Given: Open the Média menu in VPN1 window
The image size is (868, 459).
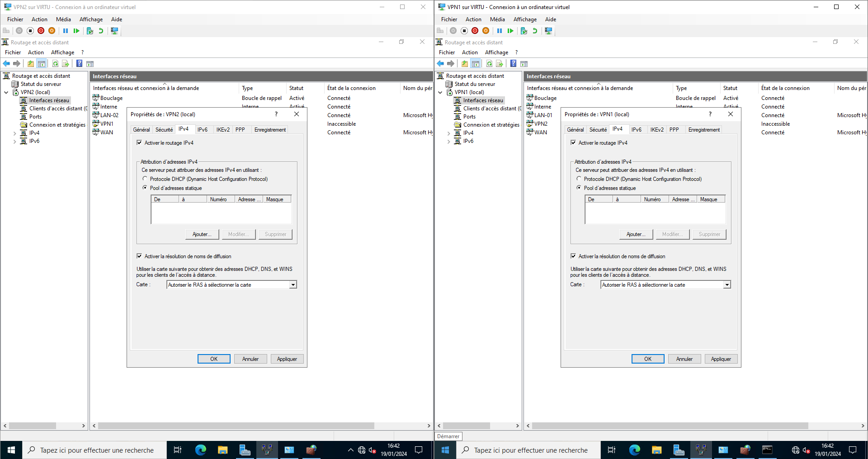Looking at the screenshot, I should pos(497,19).
